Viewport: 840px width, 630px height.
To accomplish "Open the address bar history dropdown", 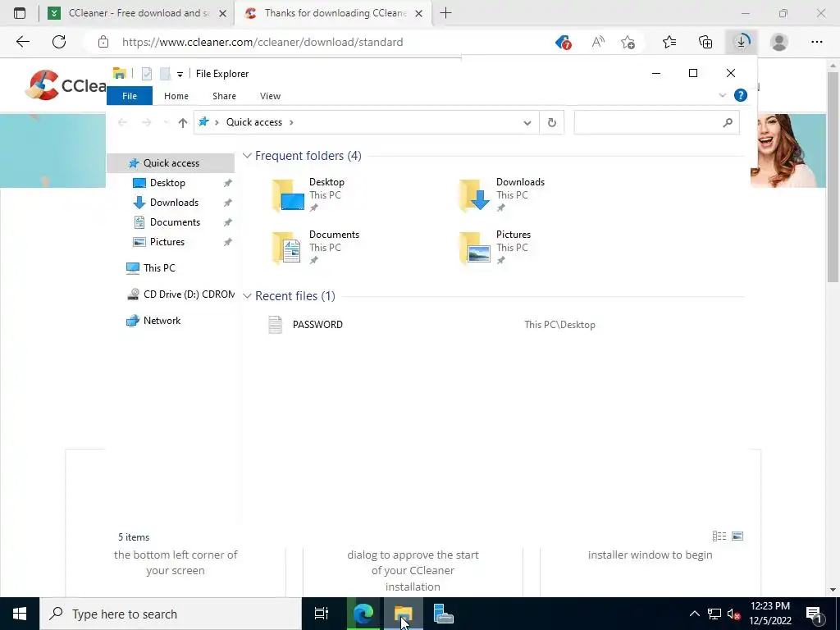I will click(x=527, y=123).
